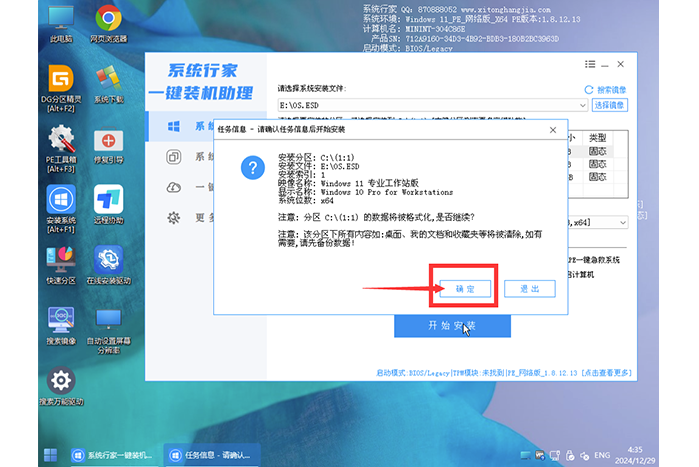Click the cloud sidebar icon in 系统行家
Viewport: 699px width, 467px height.
(174, 188)
